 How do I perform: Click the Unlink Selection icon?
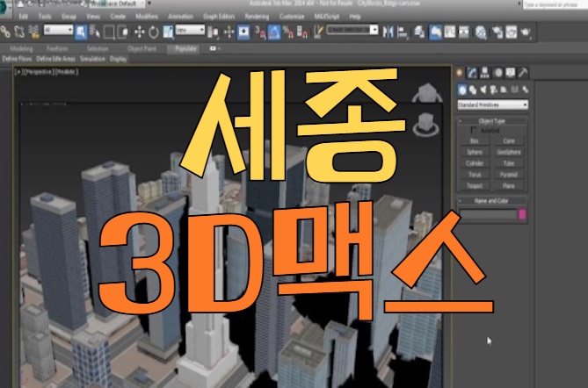click(x=19, y=32)
